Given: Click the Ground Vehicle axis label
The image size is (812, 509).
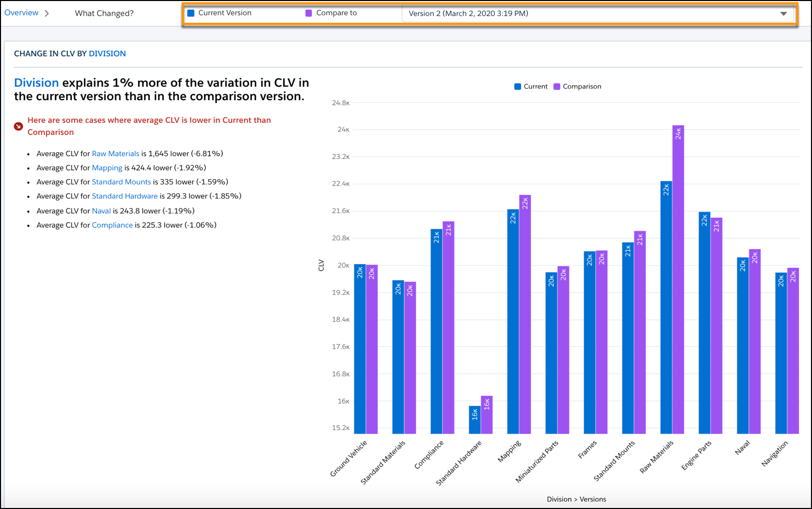Looking at the screenshot, I should tap(348, 458).
